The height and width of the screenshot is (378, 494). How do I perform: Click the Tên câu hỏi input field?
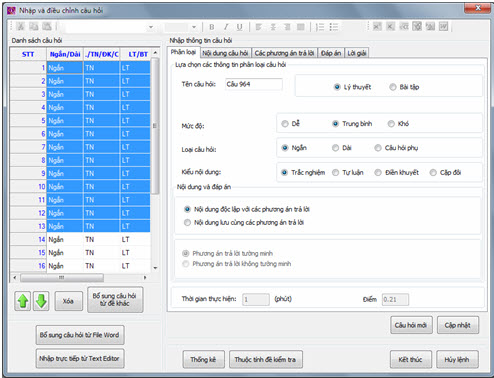(254, 84)
